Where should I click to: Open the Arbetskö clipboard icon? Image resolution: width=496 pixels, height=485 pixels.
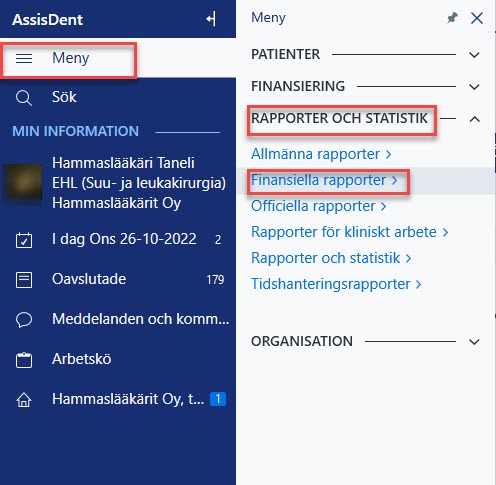tap(24, 360)
